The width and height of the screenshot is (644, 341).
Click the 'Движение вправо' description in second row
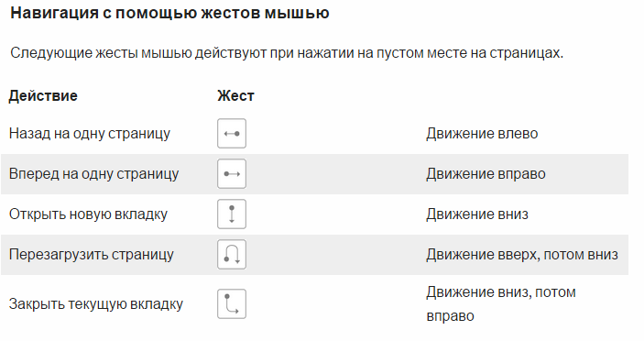tap(486, 174)
